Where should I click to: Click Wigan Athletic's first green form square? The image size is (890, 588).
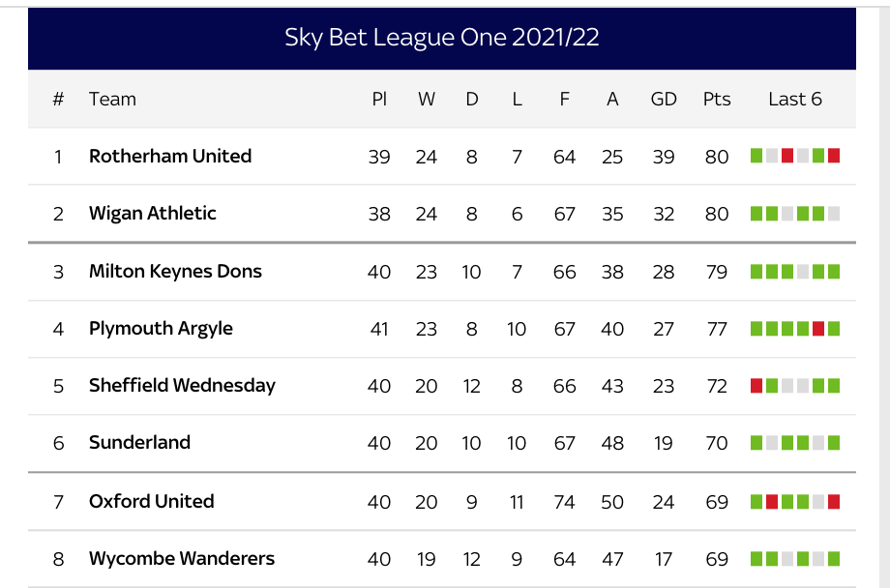pyautogui.click(x=756, y=213)
